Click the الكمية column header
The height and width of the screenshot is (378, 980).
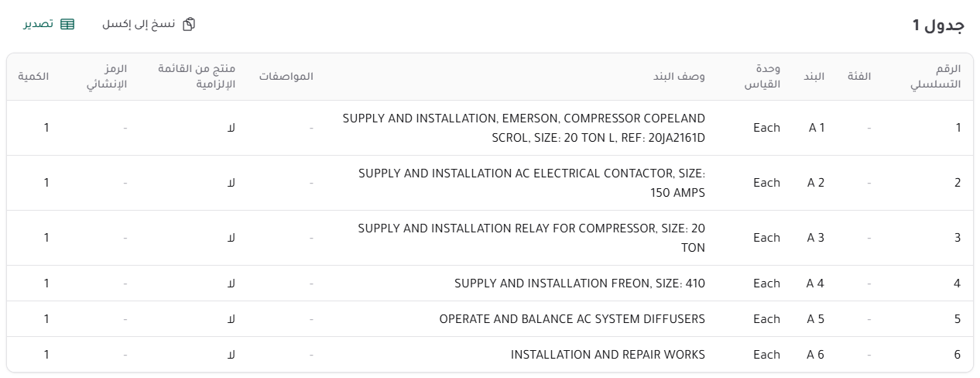33,77
